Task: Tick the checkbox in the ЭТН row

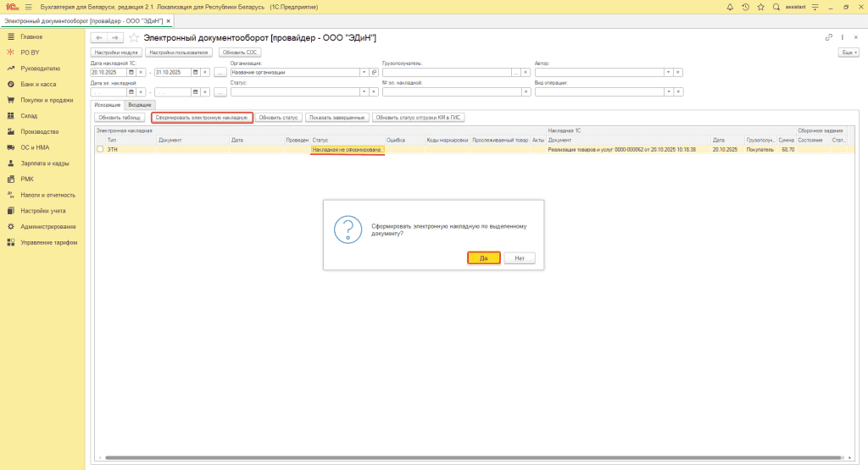Action: (x=100, y=149)
